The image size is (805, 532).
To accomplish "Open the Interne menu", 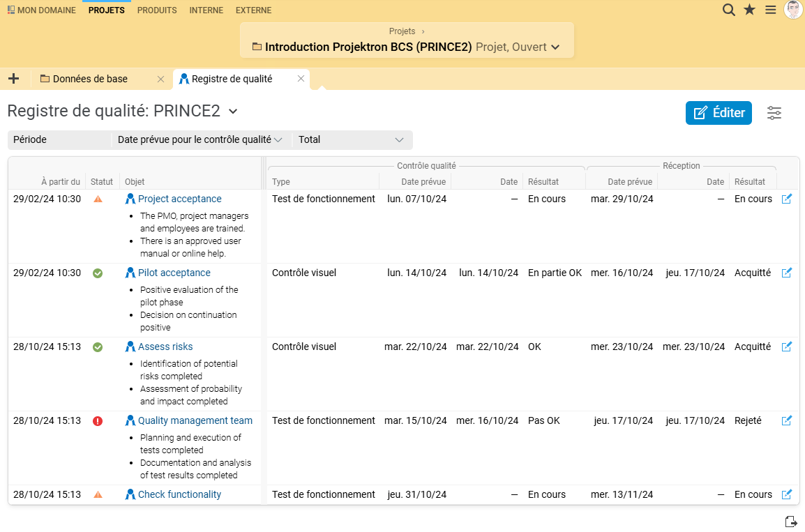I will coord(206,10).
